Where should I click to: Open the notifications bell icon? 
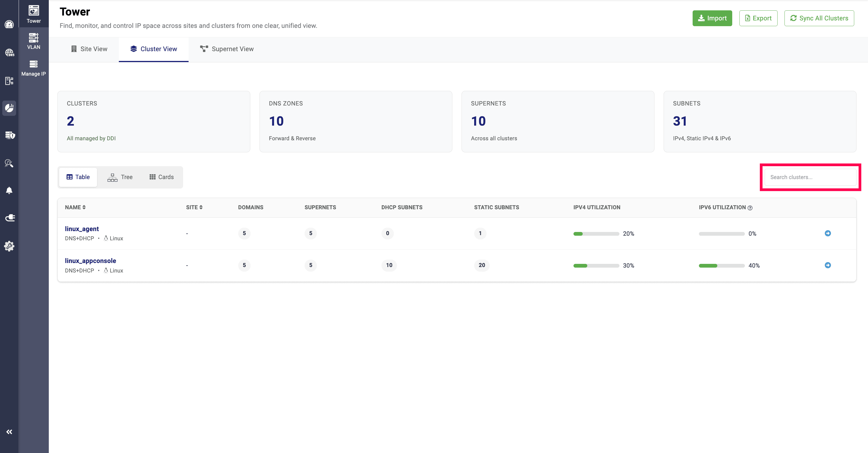9,190
